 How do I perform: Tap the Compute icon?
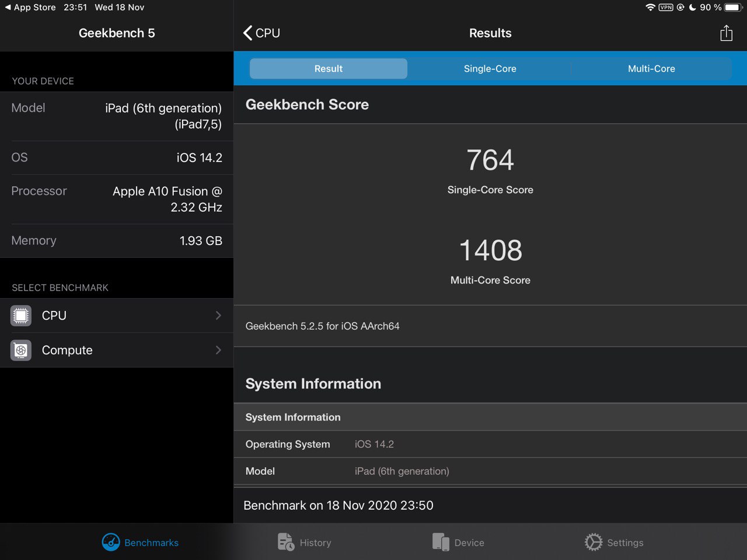tap(21, 350)
